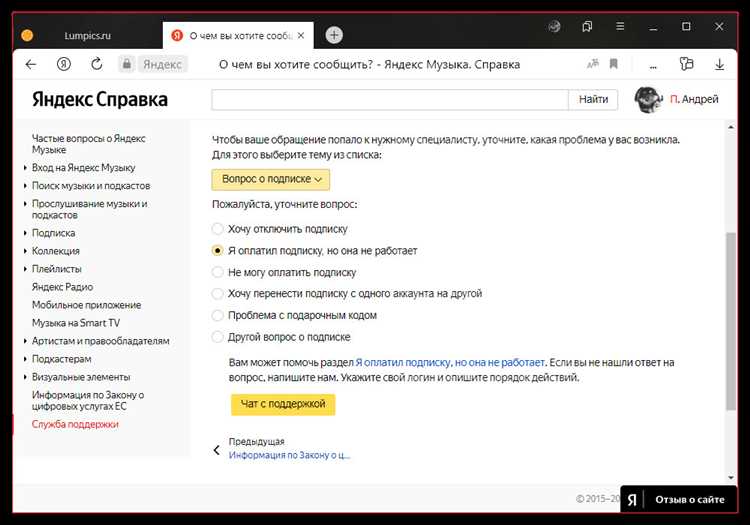Image resolution: width=750 pixels, height=525 pixels.
Task: Close the 'О чем вы хотите сообщить' tab
Action: (301, 35)
